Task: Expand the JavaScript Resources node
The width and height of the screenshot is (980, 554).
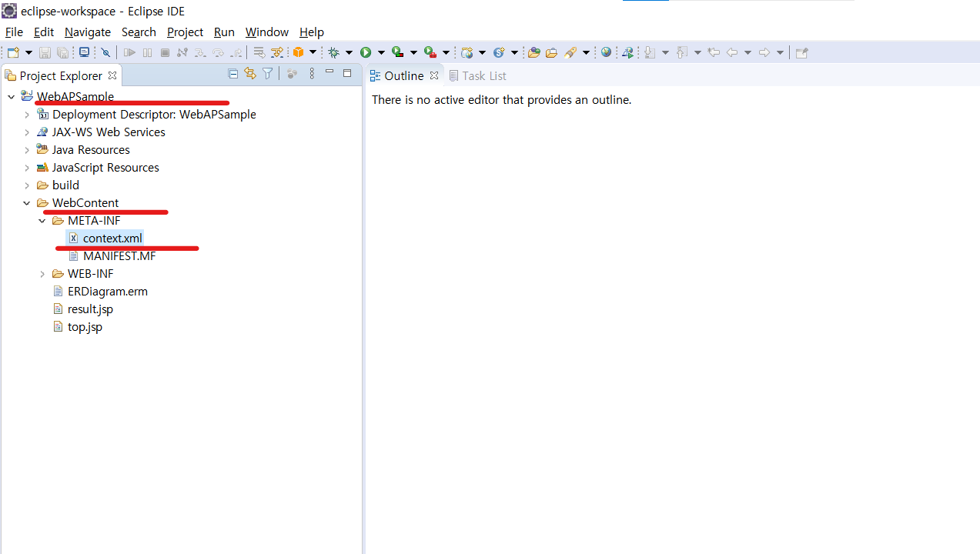Action: tap(27, 167)
